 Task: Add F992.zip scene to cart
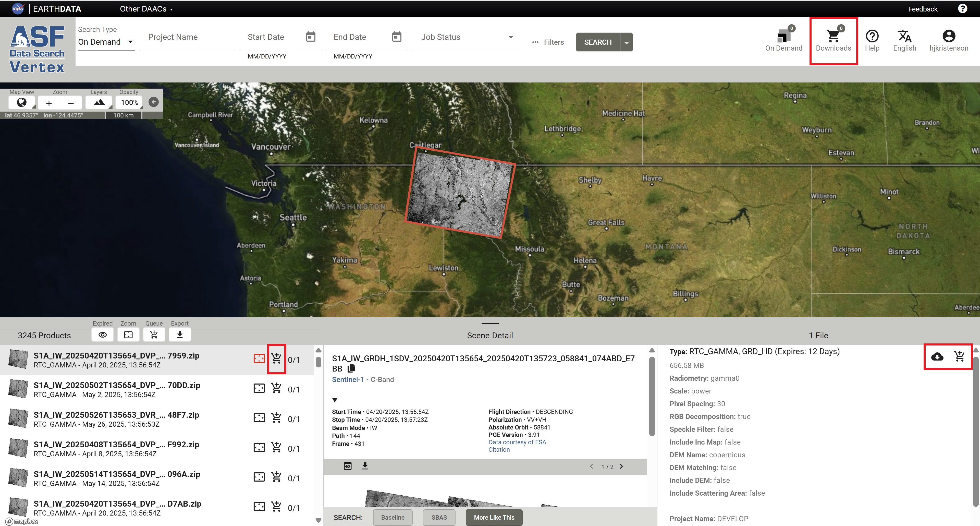tap(277, 447)
